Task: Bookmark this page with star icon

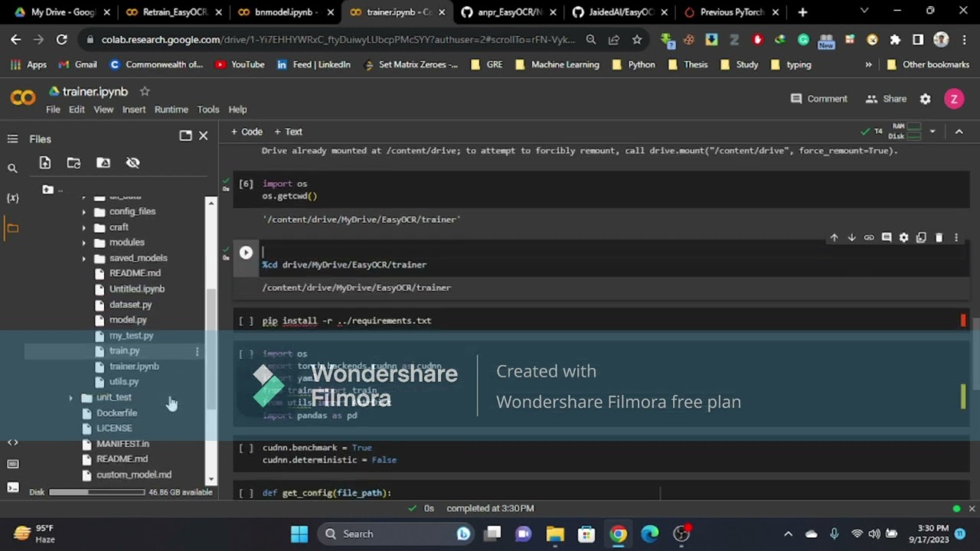Action: tap(636, 39)
